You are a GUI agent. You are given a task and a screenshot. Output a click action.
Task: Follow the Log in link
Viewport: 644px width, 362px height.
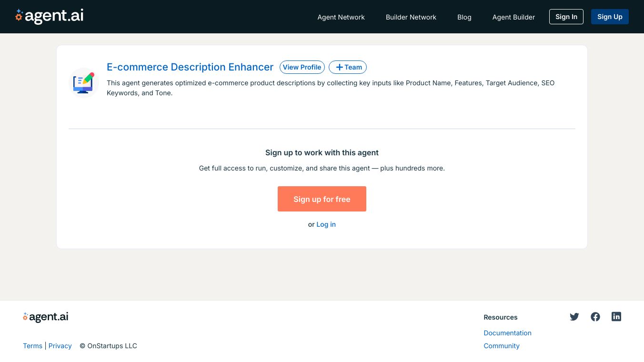coord(326,224)
